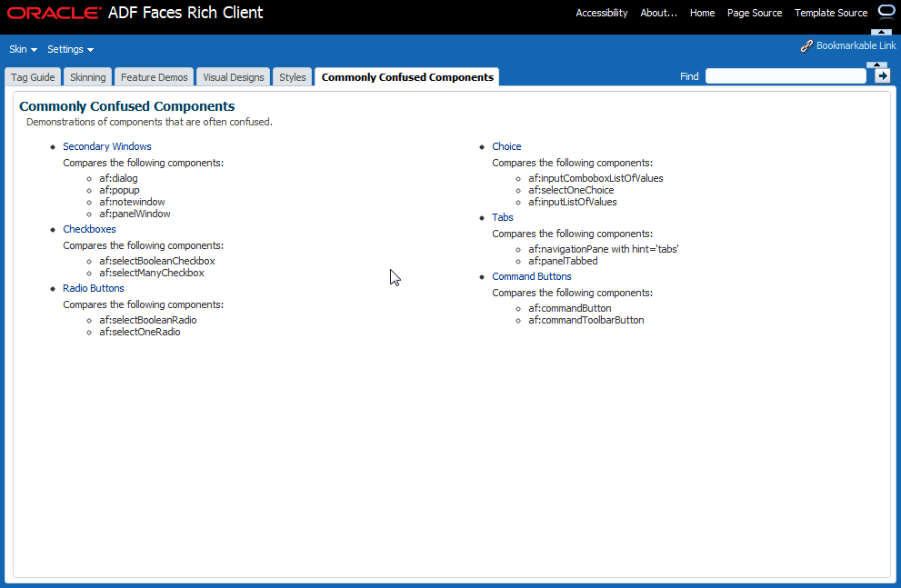Switch to the Tag Guide tab

(x=33, y=77)
